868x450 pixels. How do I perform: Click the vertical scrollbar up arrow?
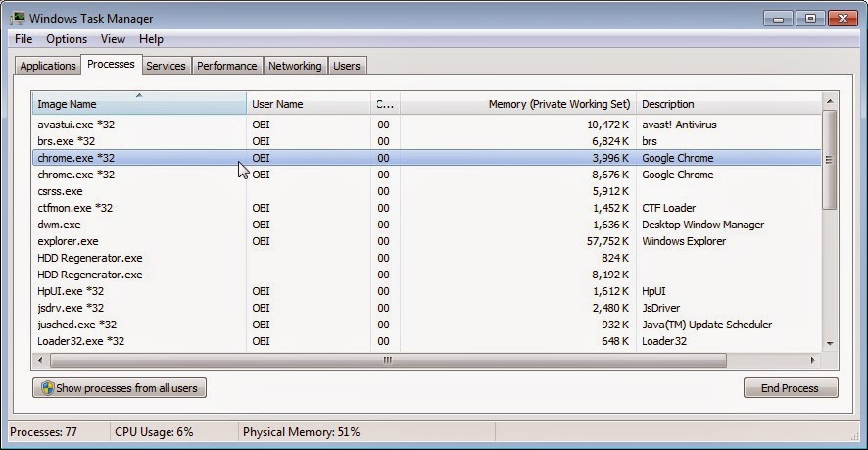829,101
